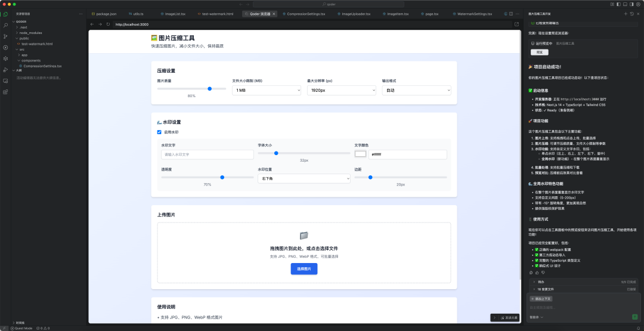Image resolution: width=644 pixels, height=331 pixels.
Task: Click thumbs up on the AI response
Action: (537, 273)
